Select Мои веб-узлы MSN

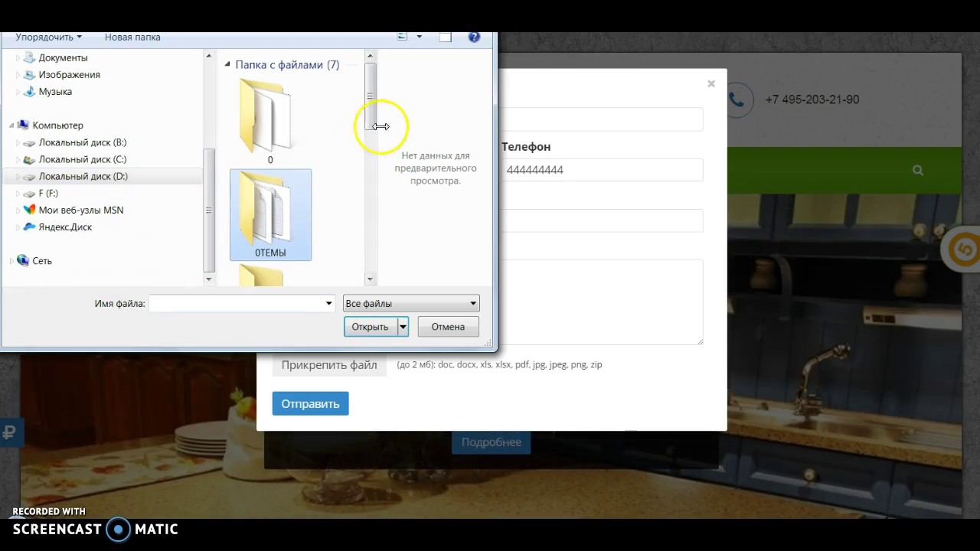click(x=81, y=210)
